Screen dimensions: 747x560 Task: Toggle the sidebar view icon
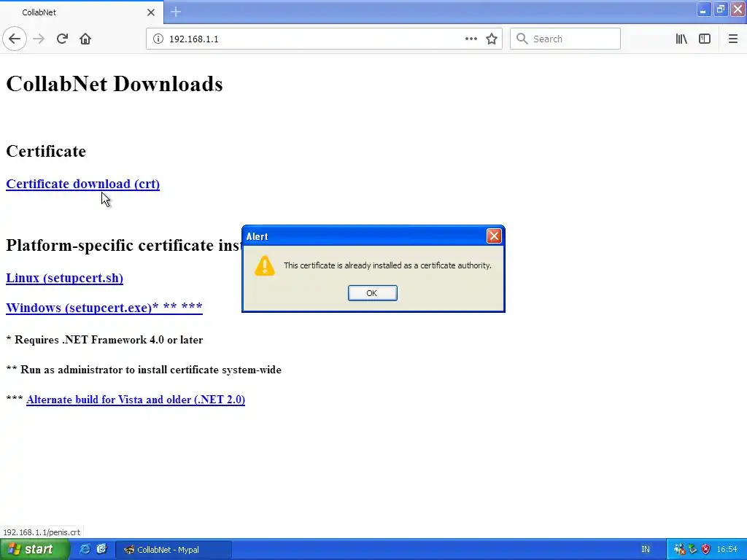pyautogui.click(x=705, y=39)
